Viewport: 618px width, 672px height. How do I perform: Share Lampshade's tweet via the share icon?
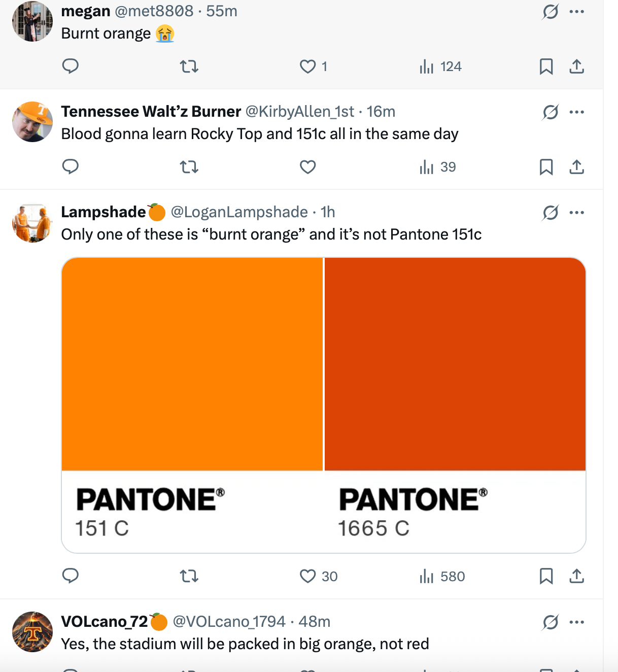click(x=577, y=576)
